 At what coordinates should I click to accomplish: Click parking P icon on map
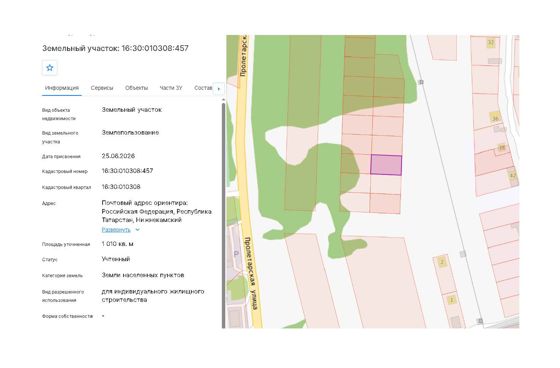[236, 254]
